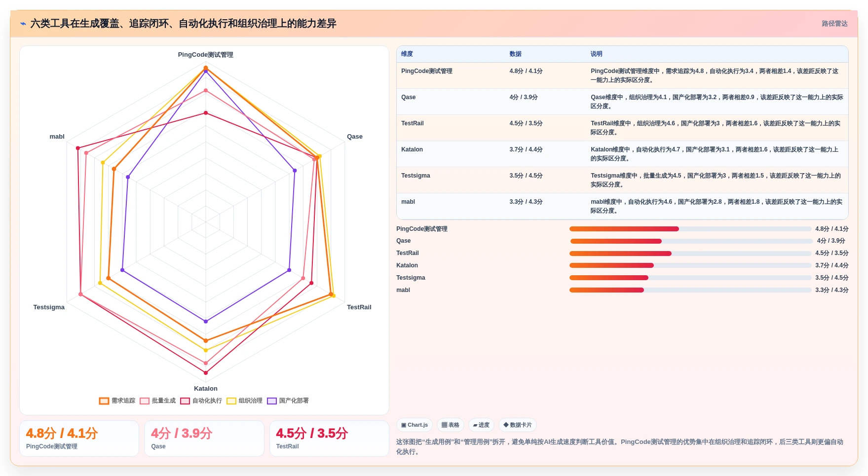868x476 pixels.
Task: Click table cell 3.3分 / 4.3分
Action: click(526, 202)
